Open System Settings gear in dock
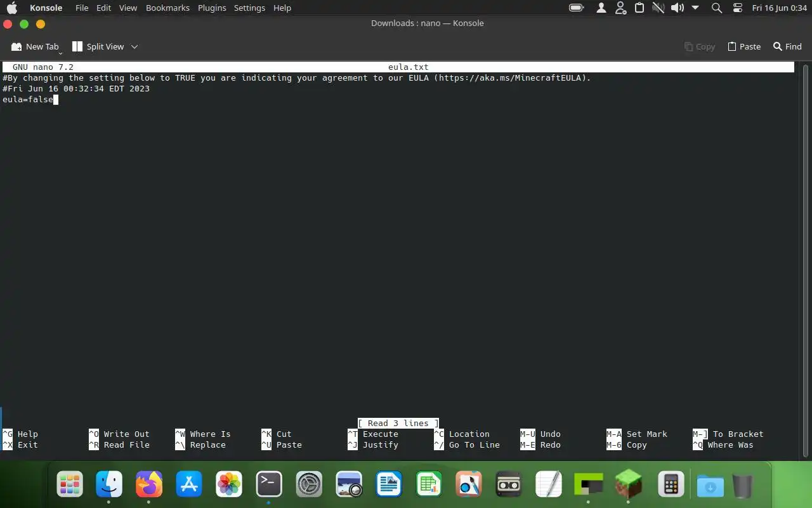812x508 pixels. tap(309, 485)
